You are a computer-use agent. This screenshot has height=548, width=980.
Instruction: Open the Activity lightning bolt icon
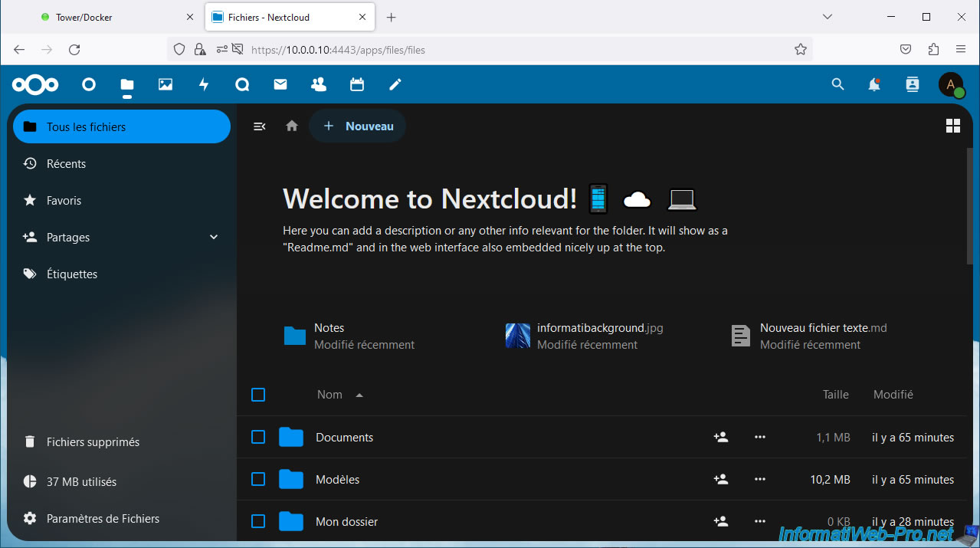click(204, 84)
